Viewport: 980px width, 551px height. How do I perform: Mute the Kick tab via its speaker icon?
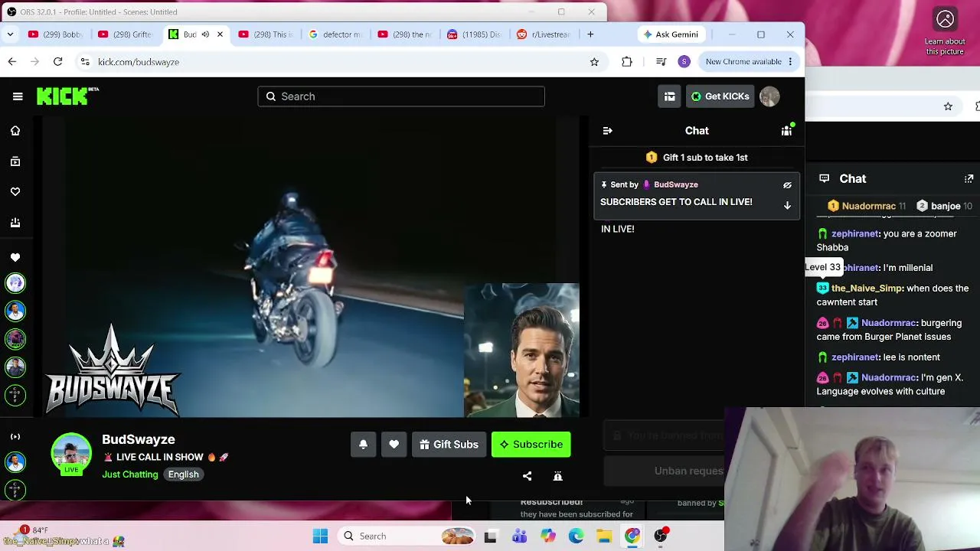click(x=205, y=34)
